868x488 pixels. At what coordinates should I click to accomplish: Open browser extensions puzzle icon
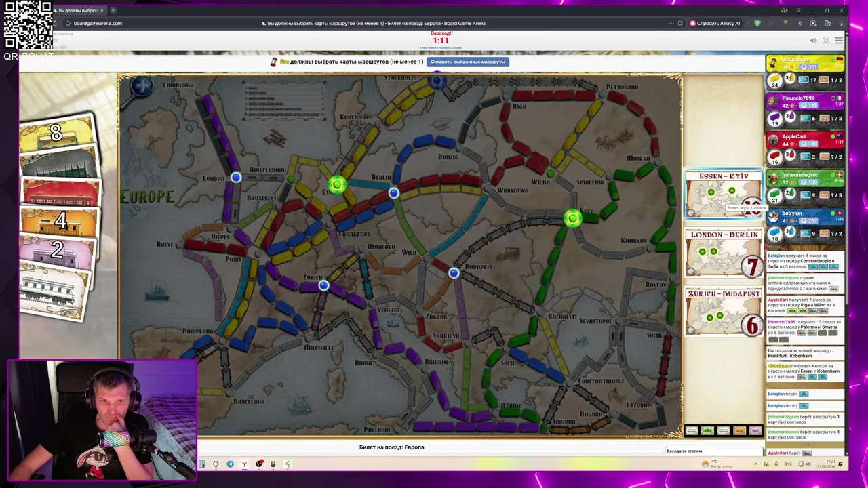click(x=827, y=23)
